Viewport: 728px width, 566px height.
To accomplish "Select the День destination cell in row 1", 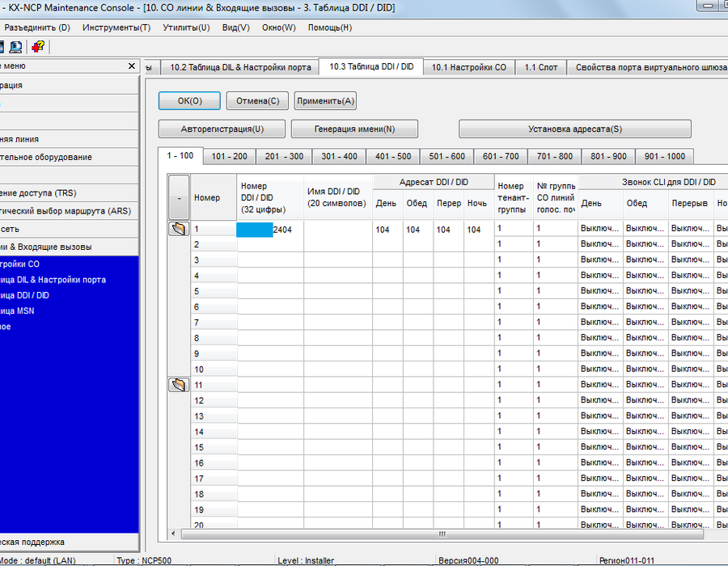I will (x=387, y=229).
